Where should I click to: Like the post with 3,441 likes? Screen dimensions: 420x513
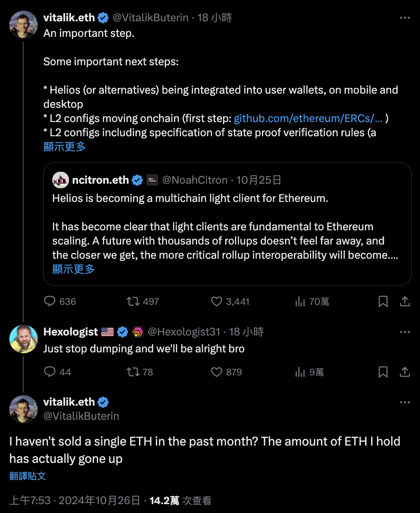pos(216,302)
